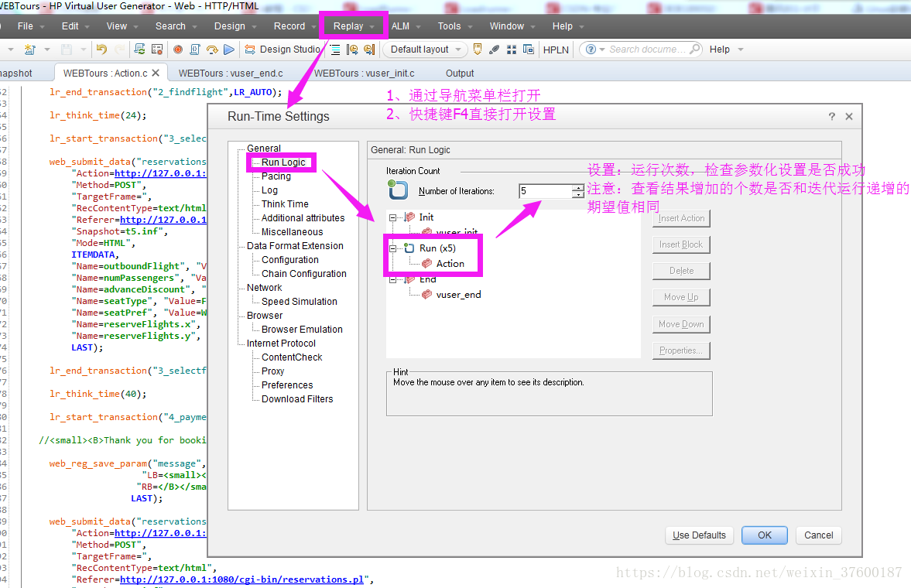Open the Record menu
This screenshot has width=911, height=588.
tap(289, 26)
